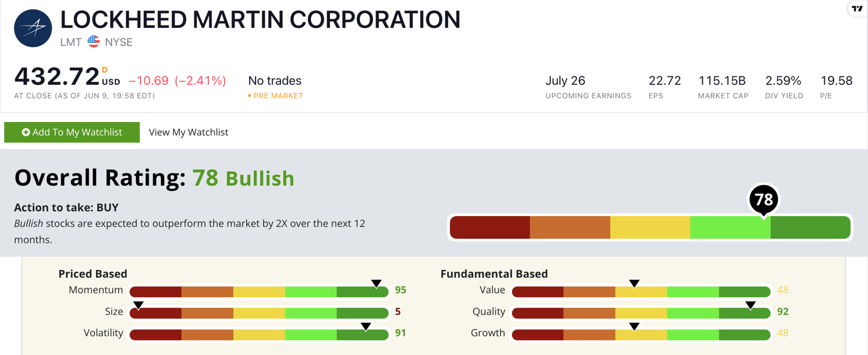This screenshot has height=355, width=868.
Task: Click the overall rating color bar
Action: 650,228
